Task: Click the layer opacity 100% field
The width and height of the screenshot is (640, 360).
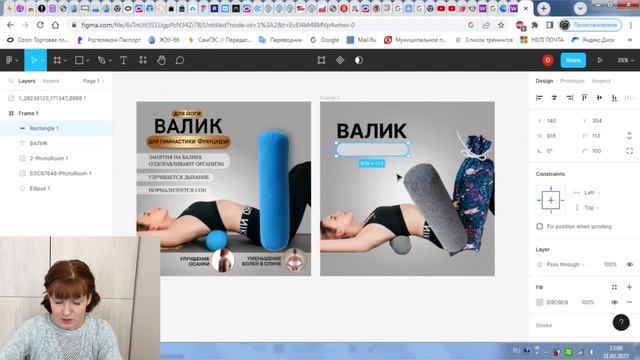Action: [610, 264]
